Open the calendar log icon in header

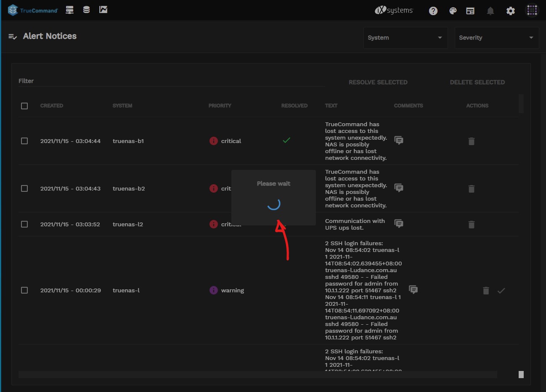tap(470, 11)
